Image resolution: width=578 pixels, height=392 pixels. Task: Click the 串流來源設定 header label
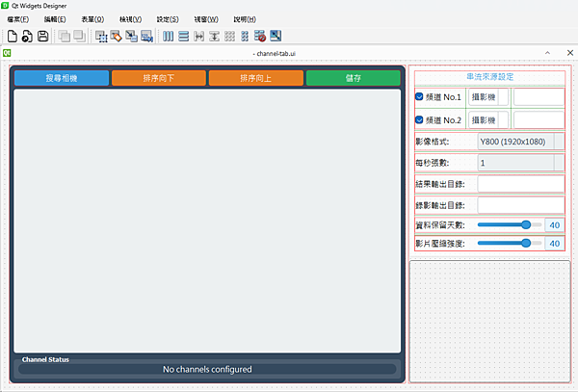pos(490,77)
